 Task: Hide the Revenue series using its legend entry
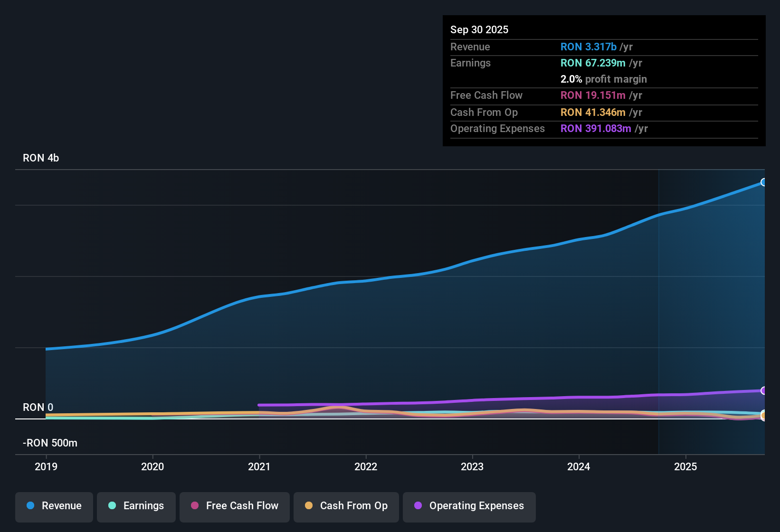(54, 507)
